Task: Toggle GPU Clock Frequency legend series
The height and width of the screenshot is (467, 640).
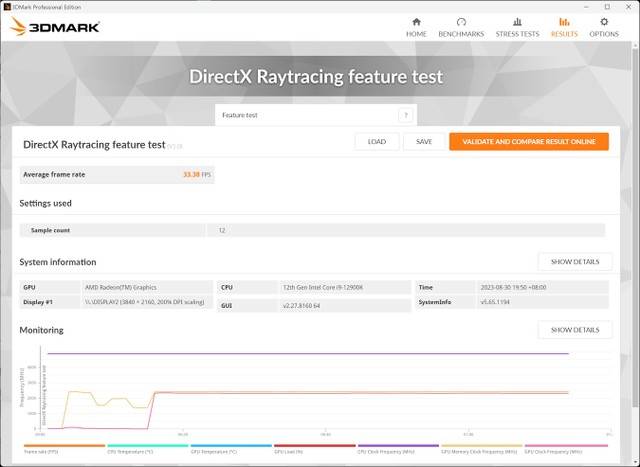Action: tap(566, 449)
